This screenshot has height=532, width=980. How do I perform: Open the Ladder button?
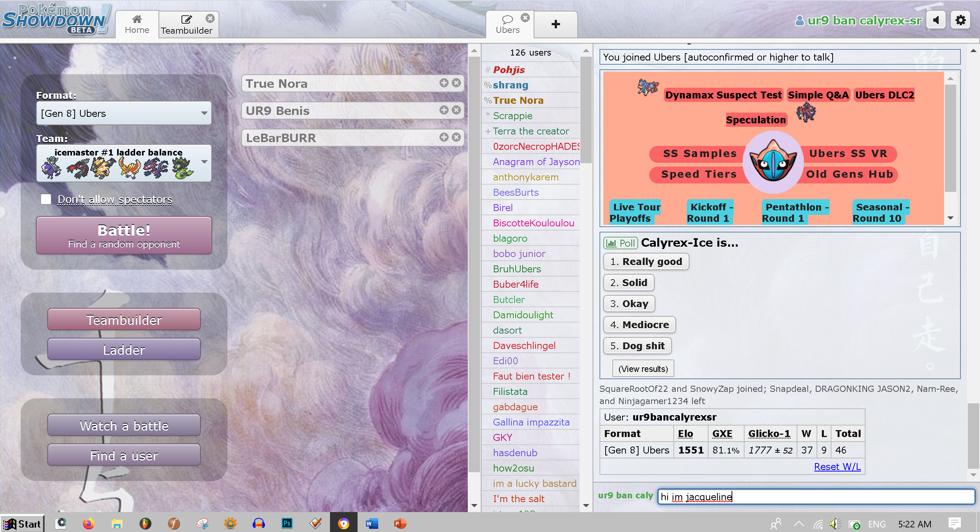click(x=124, y=349)
